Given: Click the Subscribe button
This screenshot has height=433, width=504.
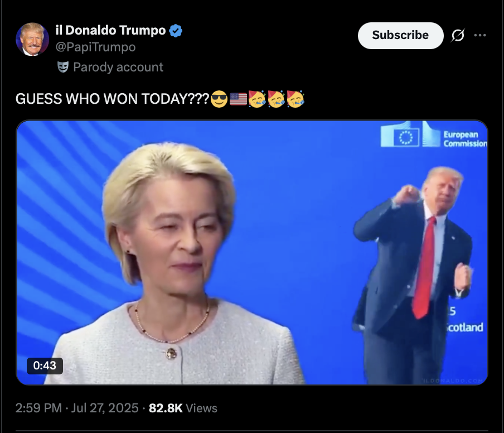Looking at the screenshot, I should coord(400,35).
